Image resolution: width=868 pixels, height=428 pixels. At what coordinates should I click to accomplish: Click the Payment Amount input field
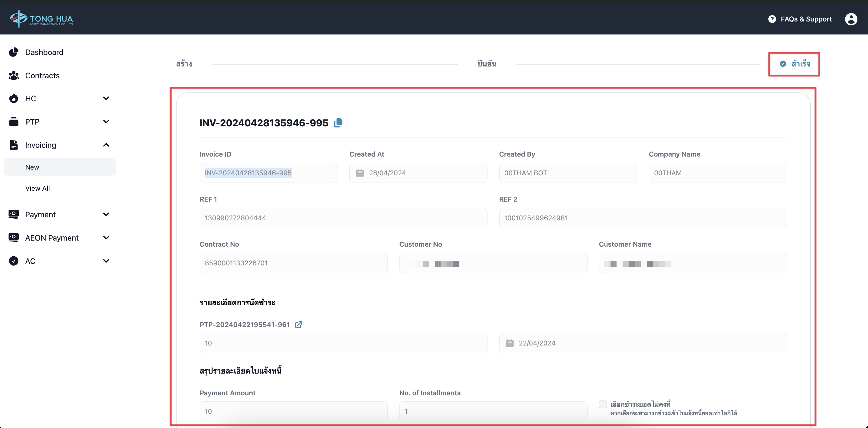pos(293,411)
